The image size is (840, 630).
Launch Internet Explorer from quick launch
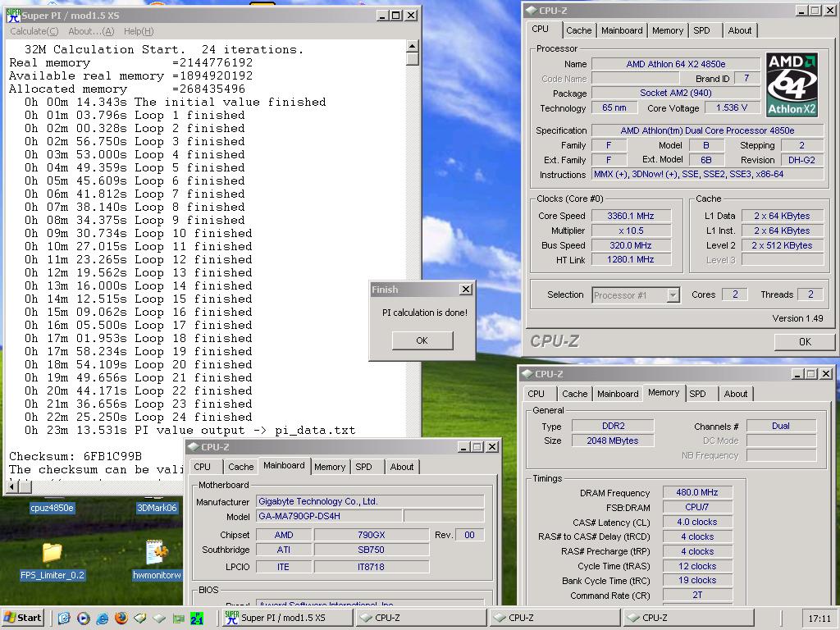coord(103,619)
